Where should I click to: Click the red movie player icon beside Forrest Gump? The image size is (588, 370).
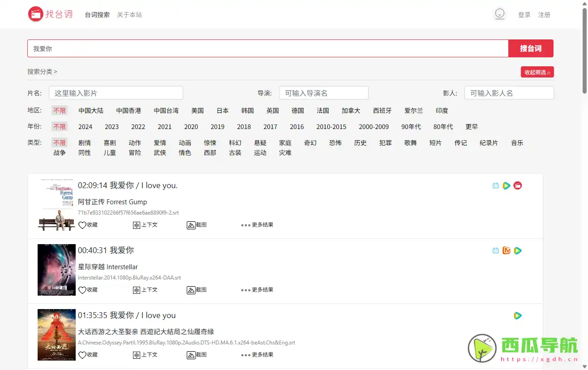[x=518, y=185]
